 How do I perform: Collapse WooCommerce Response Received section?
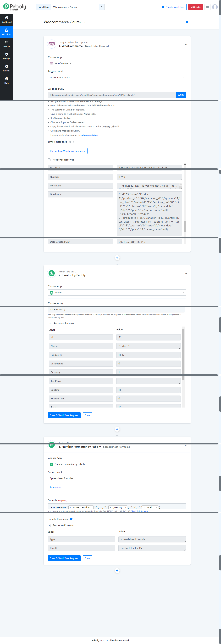click(x=49, y=160)
